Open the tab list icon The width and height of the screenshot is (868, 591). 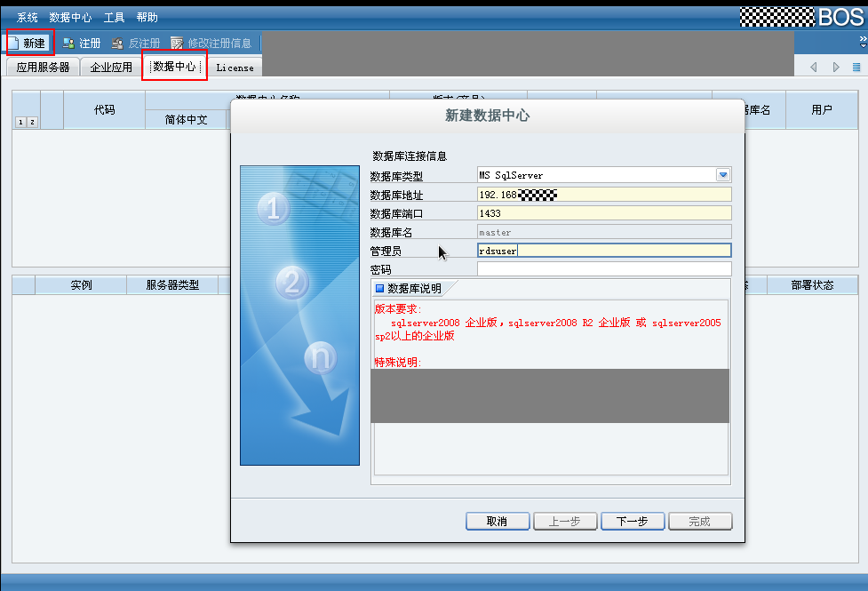(856, 67)
